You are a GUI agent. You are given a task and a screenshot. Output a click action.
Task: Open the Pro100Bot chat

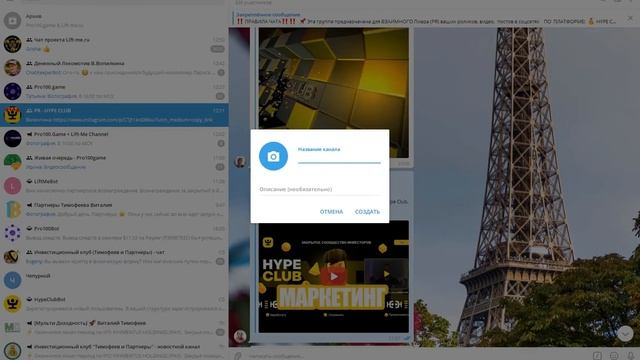[114, 233]
